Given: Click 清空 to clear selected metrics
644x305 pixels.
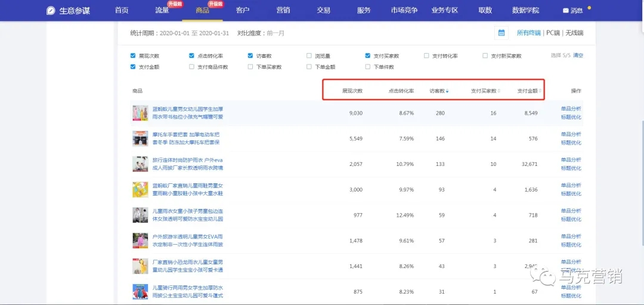Looking at the screenshot, I should pos(578,56).
